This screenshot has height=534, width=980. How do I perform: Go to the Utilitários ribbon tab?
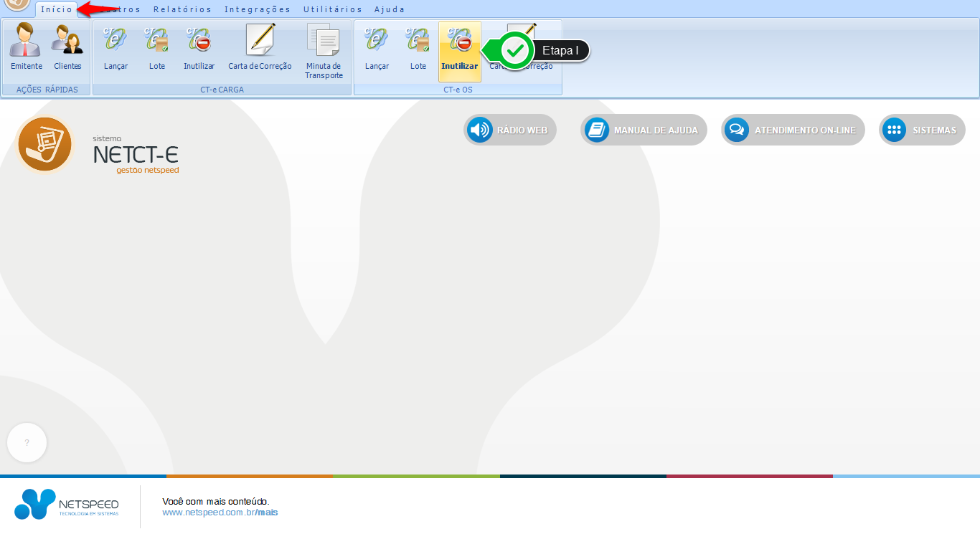(x=332, y=9)
